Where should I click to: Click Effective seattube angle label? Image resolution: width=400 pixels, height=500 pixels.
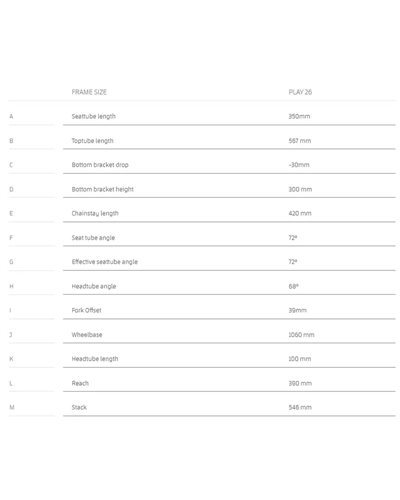(x=105, y=262)
